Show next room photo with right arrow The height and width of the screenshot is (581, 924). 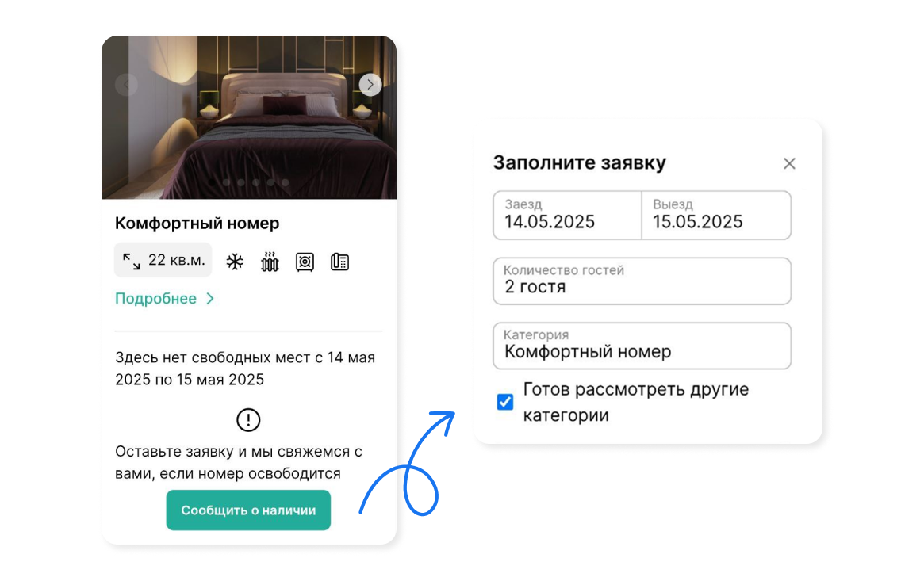coord(370,85)
